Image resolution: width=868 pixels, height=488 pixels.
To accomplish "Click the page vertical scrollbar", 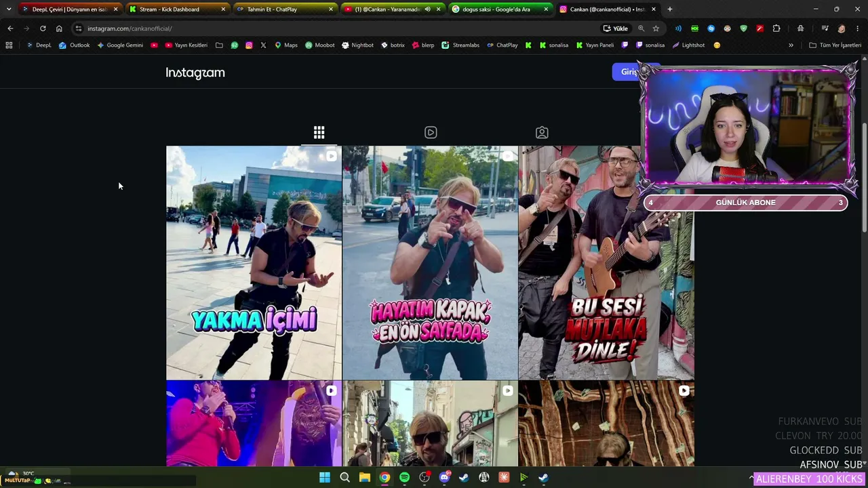I will (864, 180).
